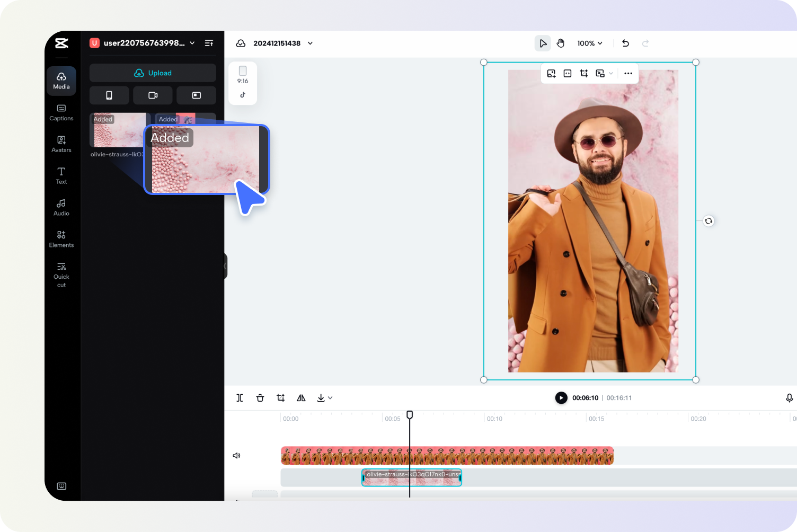Switch to the Captions tab
This screenshot has width=797, height=532.
click(61, 112)
